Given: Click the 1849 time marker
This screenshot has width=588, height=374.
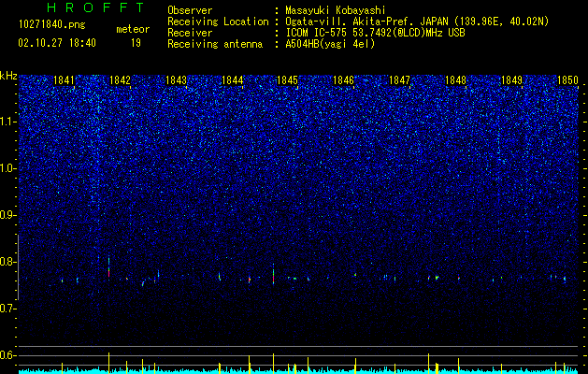Looking at the screenshot, I should click(511, 80).
